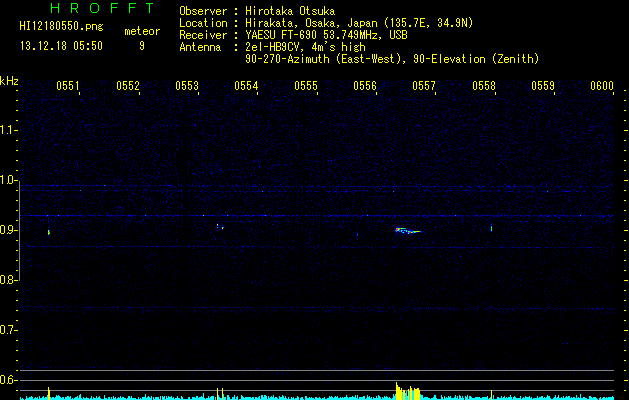
Task: Click the meteor echo near 0558
Action: (491, 228)
